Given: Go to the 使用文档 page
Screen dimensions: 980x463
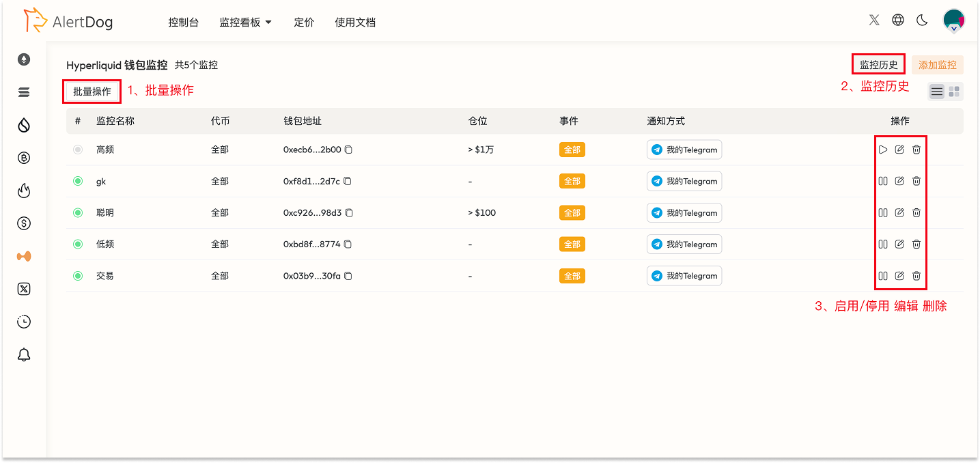Looking at the screenshot, I should pos(355,22).
